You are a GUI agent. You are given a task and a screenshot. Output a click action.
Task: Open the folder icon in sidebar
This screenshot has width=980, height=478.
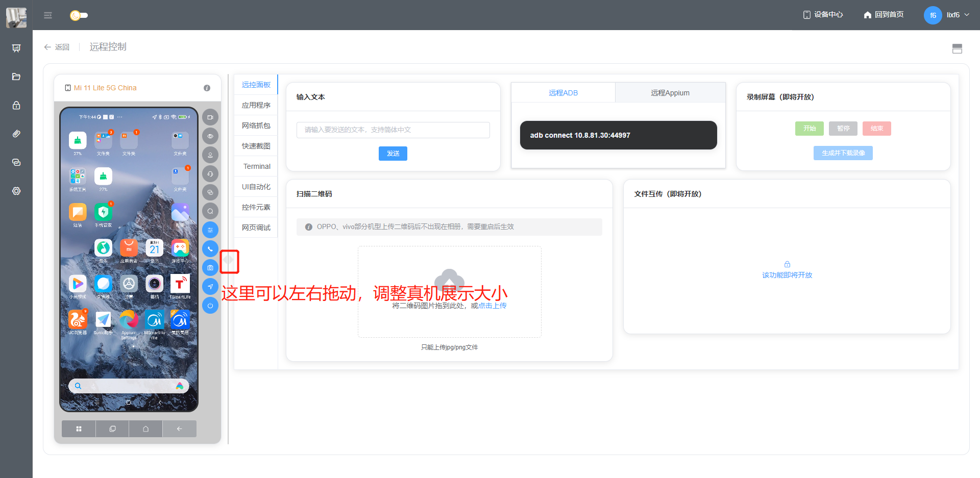pyautogui.click(x=16, y=77)
